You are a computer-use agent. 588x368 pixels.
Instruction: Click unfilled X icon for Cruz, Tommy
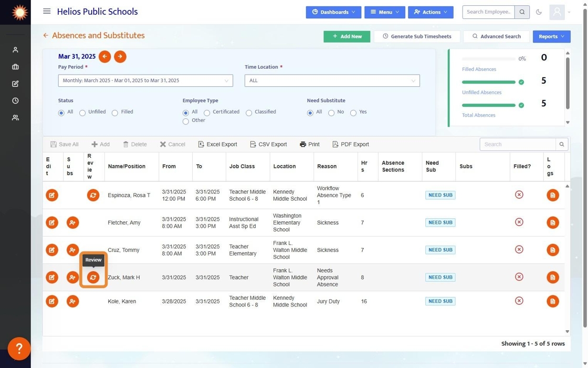tap(519, 249)
